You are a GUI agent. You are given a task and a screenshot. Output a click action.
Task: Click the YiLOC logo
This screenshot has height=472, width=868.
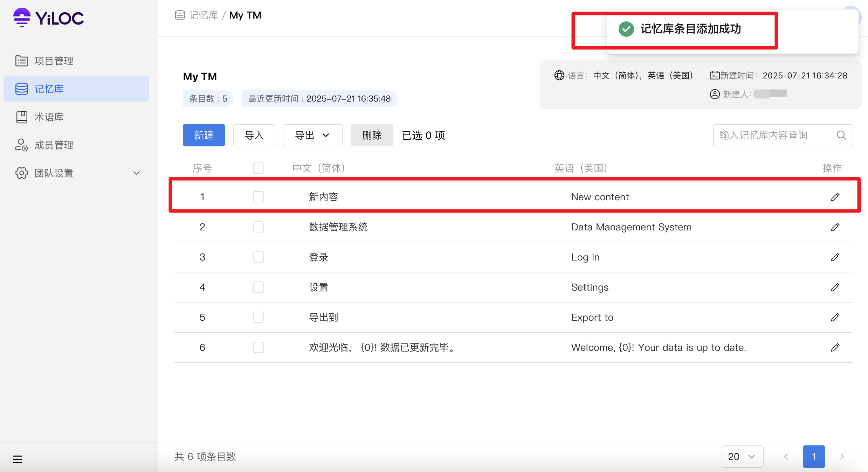pyautogui.click(x=48, y=18)
